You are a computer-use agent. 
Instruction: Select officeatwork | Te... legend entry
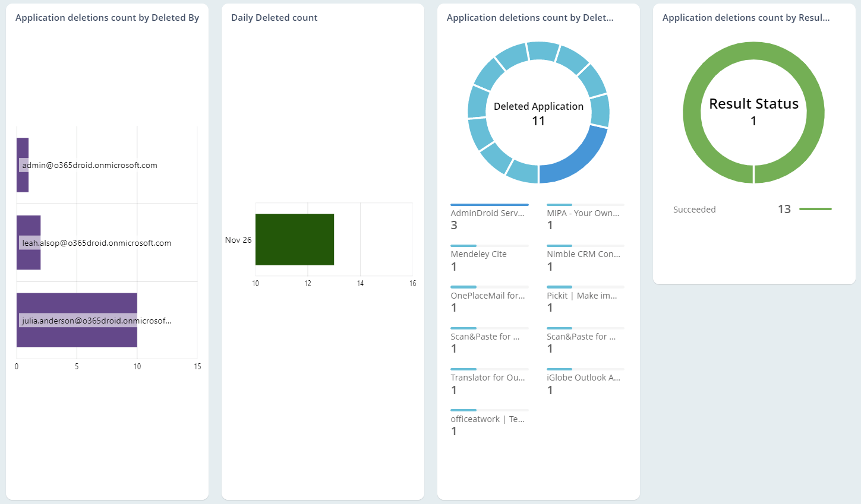click(x=487, y=419)
